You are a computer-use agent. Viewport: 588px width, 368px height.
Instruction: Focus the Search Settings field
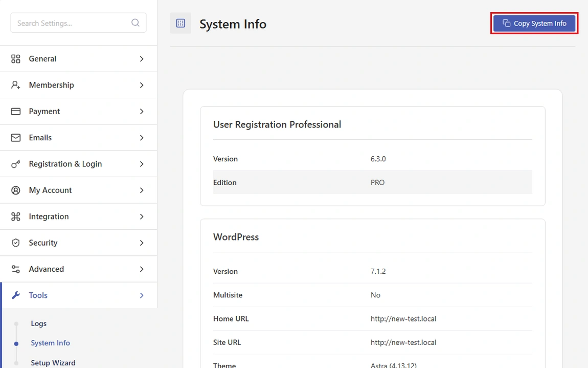click(x=78, y=23)
